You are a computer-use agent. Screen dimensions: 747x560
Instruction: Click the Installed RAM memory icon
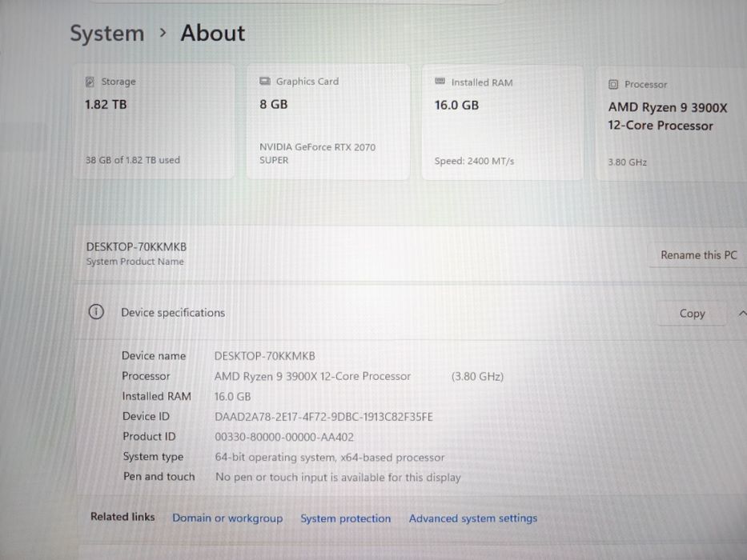coord(440,82)
